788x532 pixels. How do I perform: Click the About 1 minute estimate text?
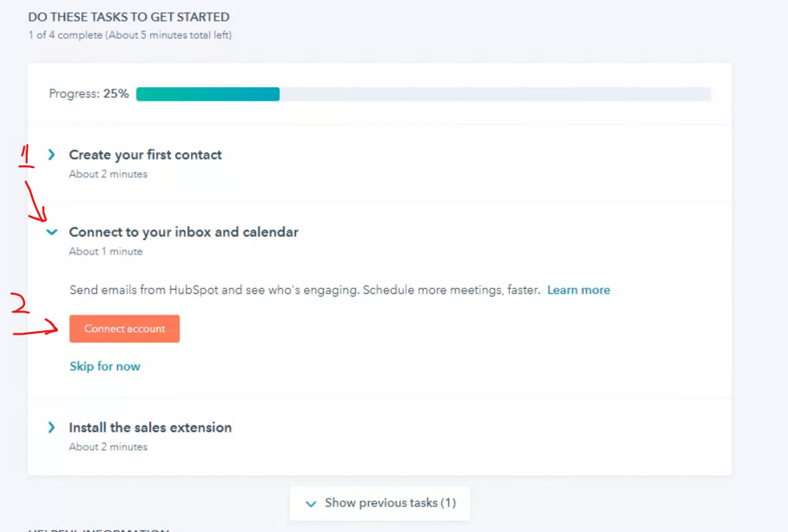106,251
